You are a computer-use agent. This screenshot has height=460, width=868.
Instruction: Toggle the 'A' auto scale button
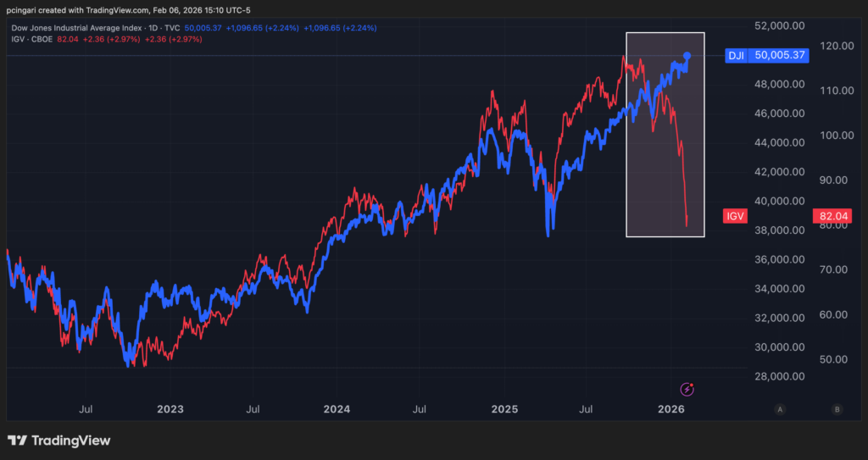pyautogui.click(x=779, y=409)
